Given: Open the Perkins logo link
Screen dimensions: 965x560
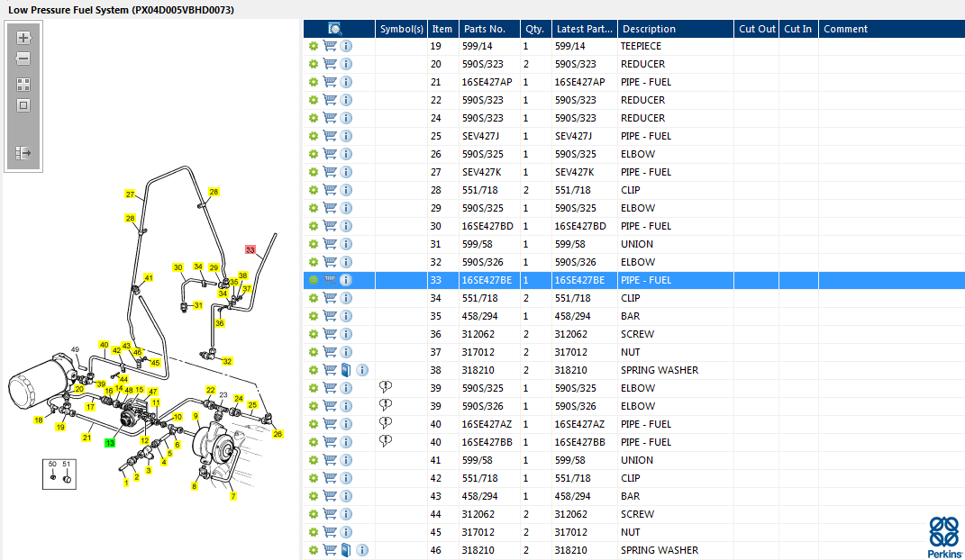Looking at the screenshot, I should click(x=944, y=537).
